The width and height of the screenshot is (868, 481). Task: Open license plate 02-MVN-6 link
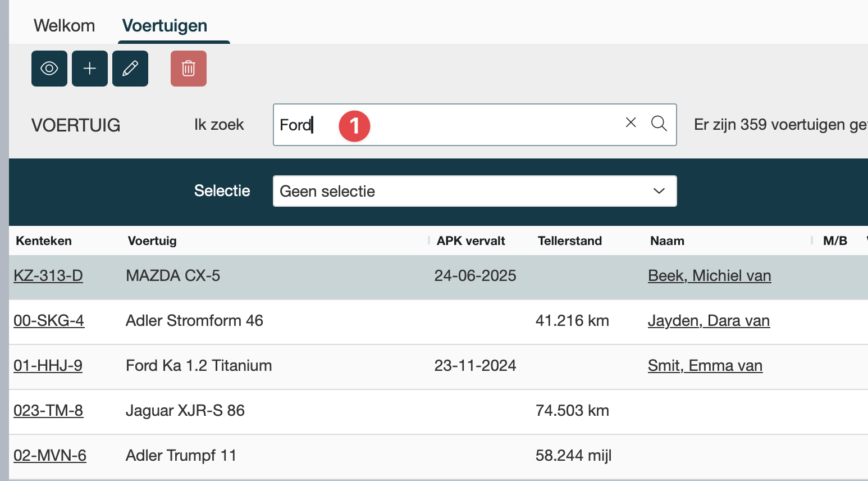[50, 456]
